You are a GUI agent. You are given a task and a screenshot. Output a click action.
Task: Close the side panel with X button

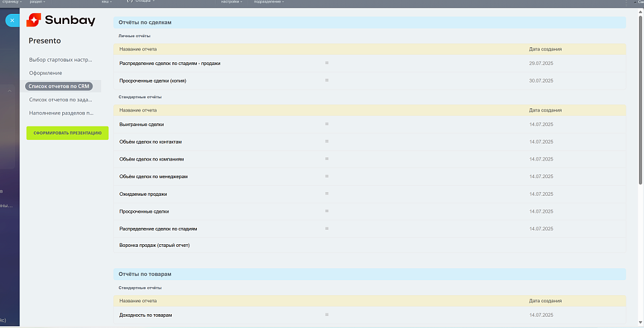click(12, 21)
